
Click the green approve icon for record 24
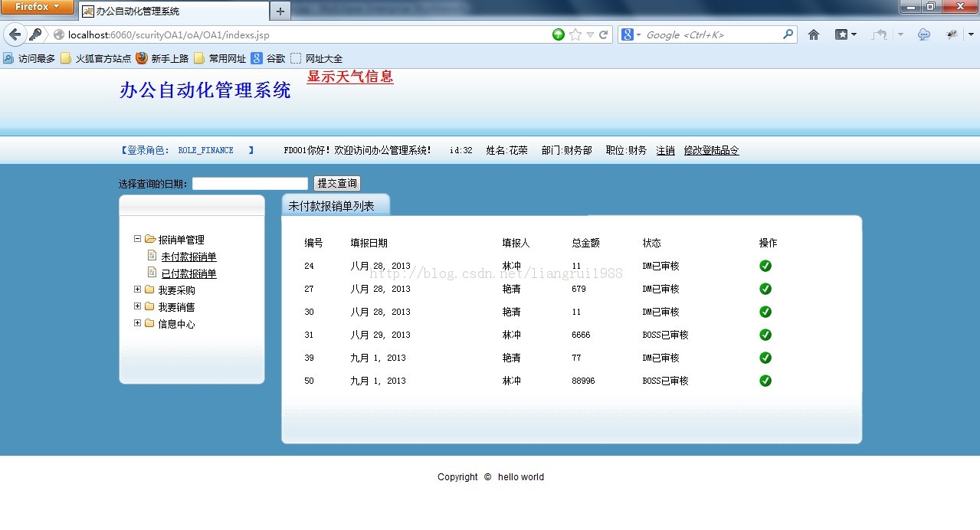point(765,266)
